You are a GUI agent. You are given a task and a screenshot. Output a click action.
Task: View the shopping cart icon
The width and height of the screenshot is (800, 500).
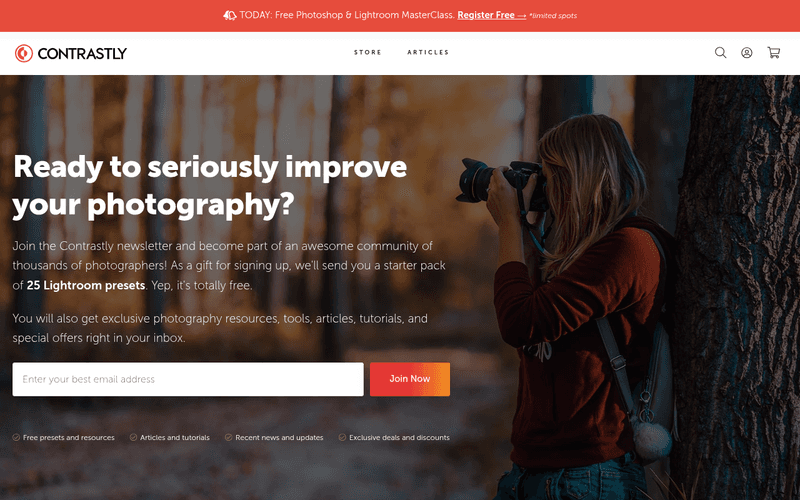click(773, 53)
